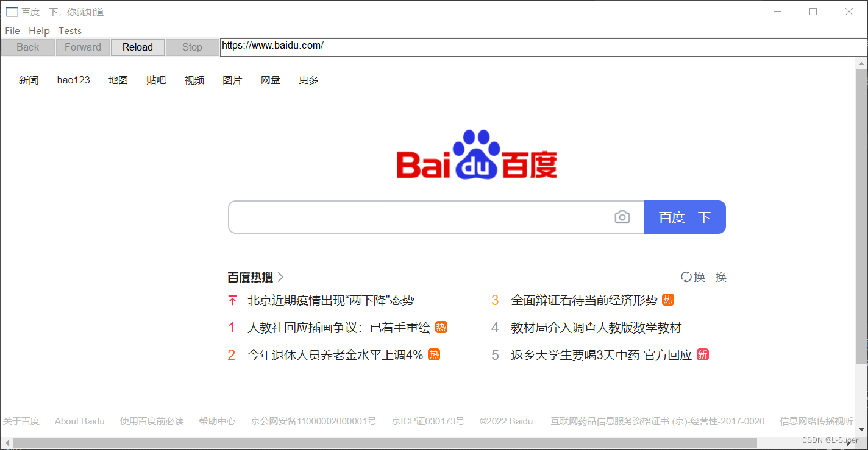Click the 百度热搜 heading
This screenshot has width=868, height=450.
(251, 277)
